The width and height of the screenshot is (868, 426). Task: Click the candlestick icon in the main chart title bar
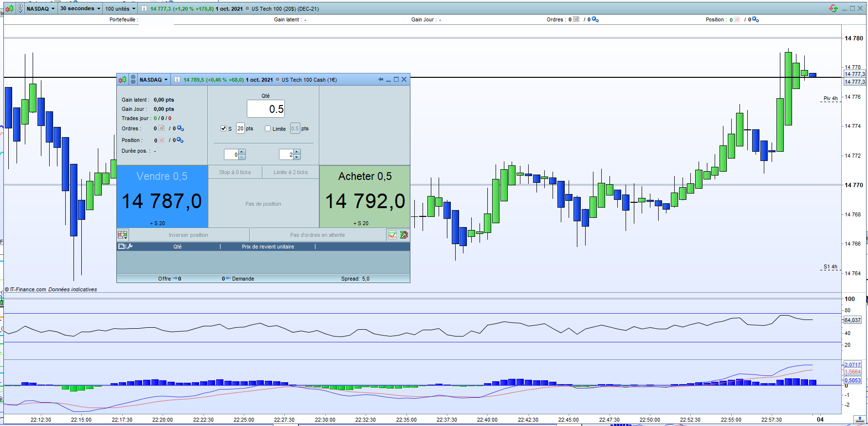(9, 8)
